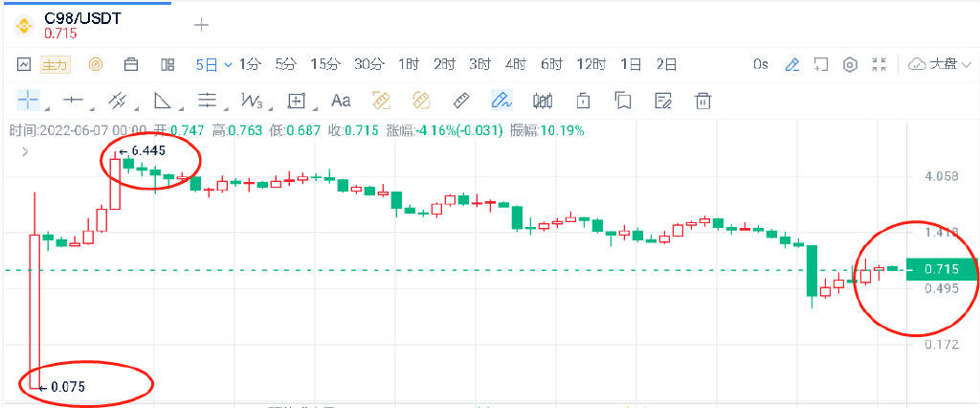Click the trash icon to delete drawings
The image size is (980, 408).
[702, 100]
